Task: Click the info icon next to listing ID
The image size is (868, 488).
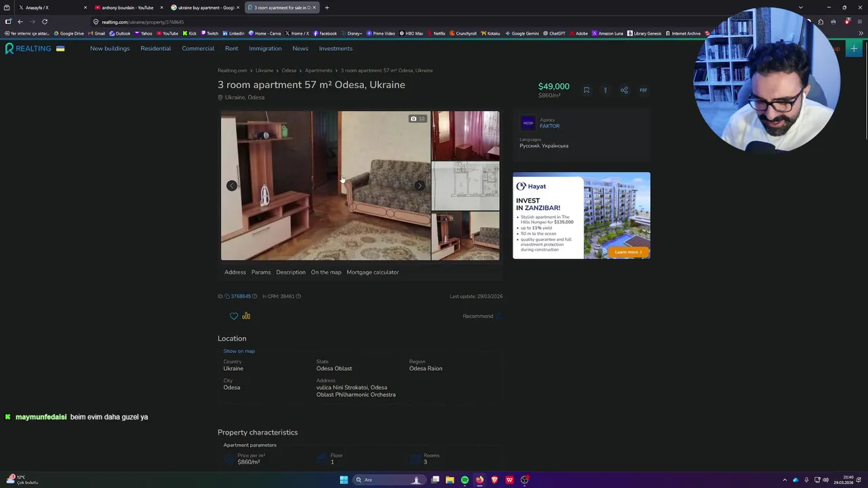Action: pos(254,296)
